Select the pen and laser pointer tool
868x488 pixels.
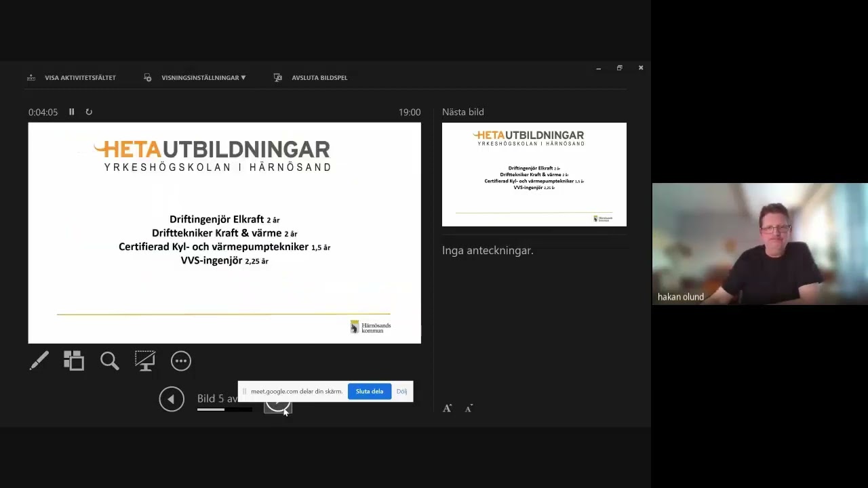click(x=39, y=361)
